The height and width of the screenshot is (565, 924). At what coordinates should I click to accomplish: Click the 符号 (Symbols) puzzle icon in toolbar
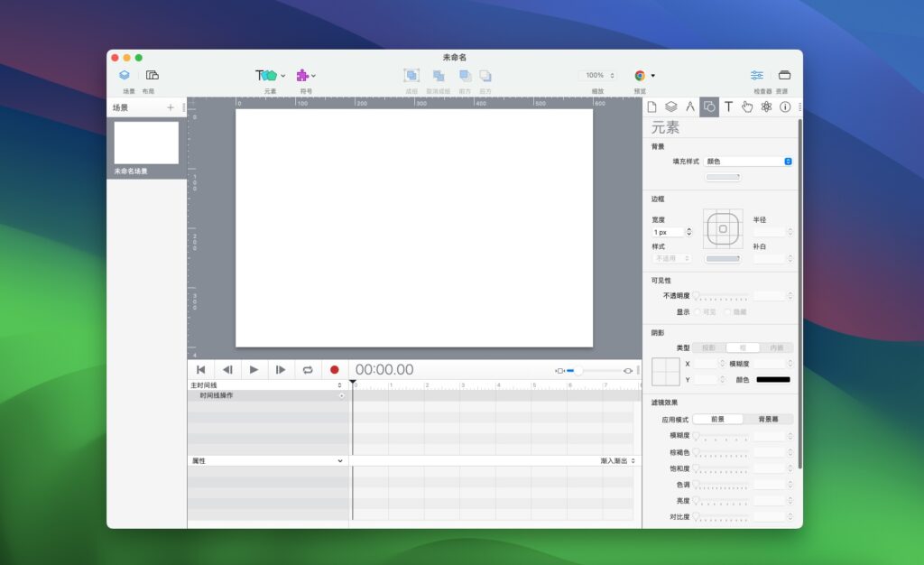point(300,75)
